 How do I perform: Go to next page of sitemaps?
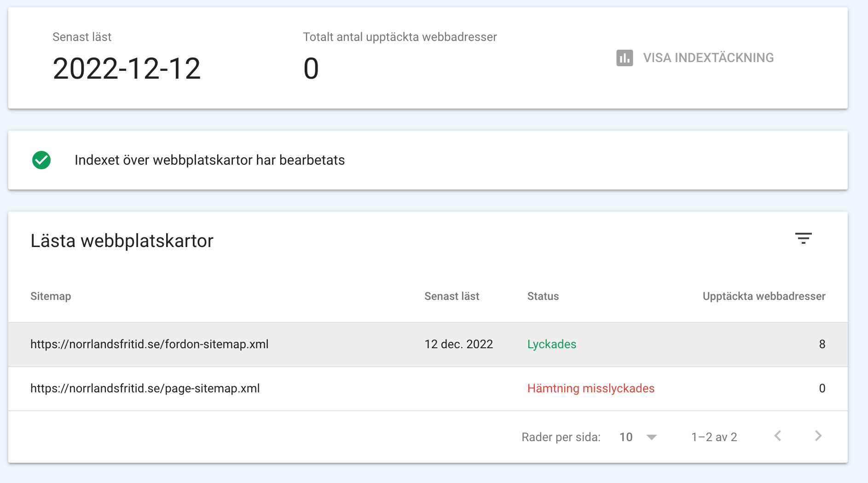[818, 436]
